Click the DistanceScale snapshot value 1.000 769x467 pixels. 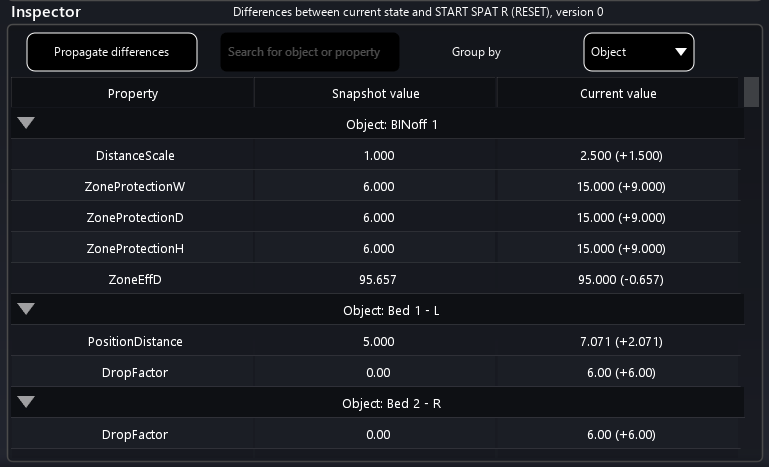click(375, 156)
